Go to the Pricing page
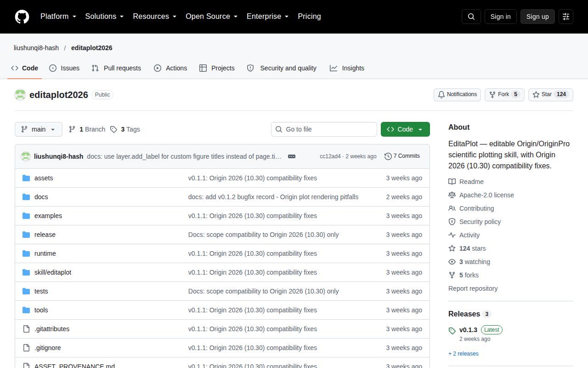The image size is (588, 368). click(309, 17)
